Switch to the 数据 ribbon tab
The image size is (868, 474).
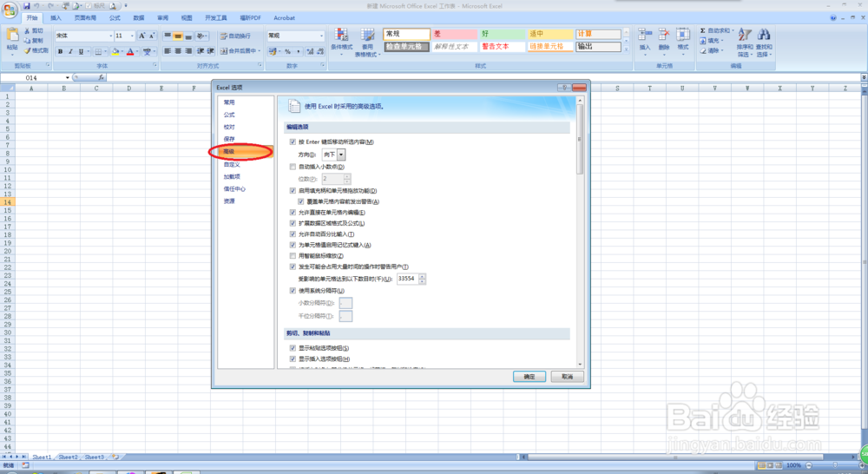point(138,17)
